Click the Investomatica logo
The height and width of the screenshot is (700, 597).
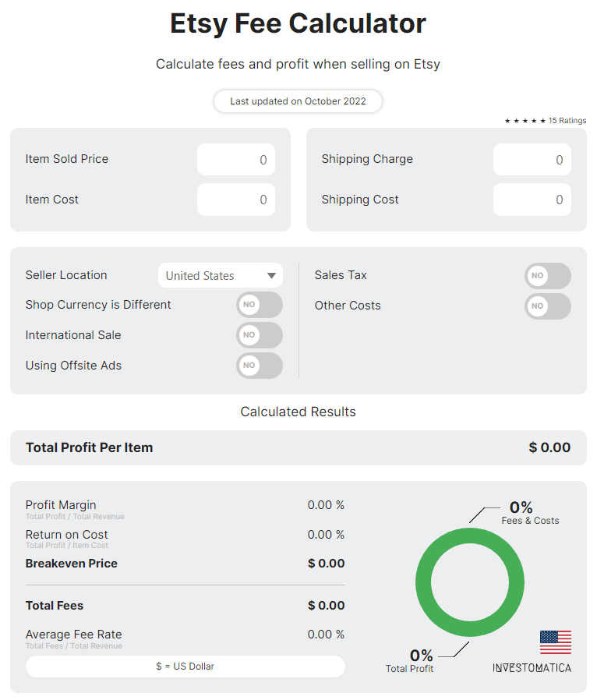click(x=532, y=668)
